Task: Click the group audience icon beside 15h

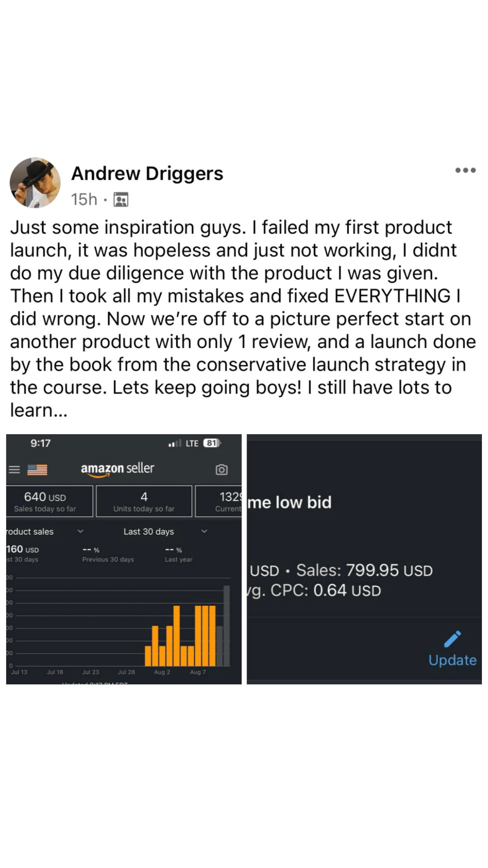Action: [121, 200]
